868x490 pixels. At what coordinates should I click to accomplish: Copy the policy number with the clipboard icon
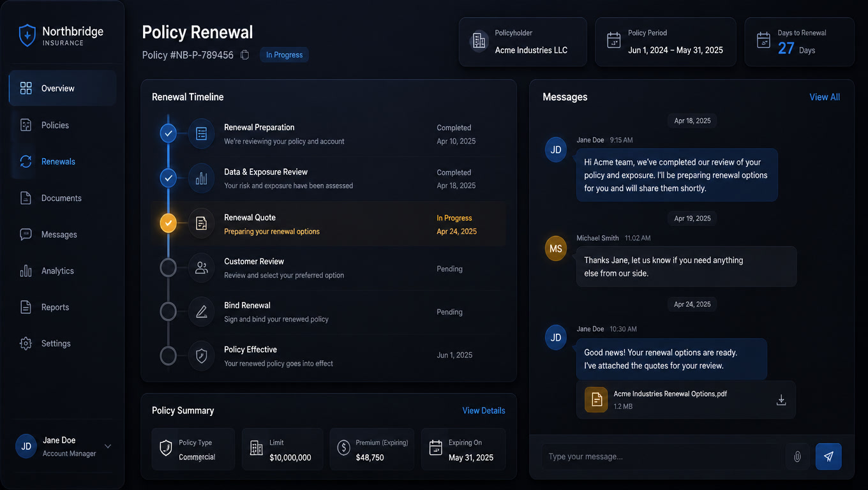point(244,55)
